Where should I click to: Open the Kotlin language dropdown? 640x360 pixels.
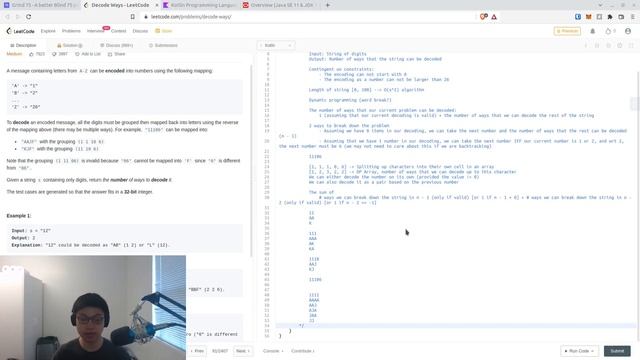point(276,45)
